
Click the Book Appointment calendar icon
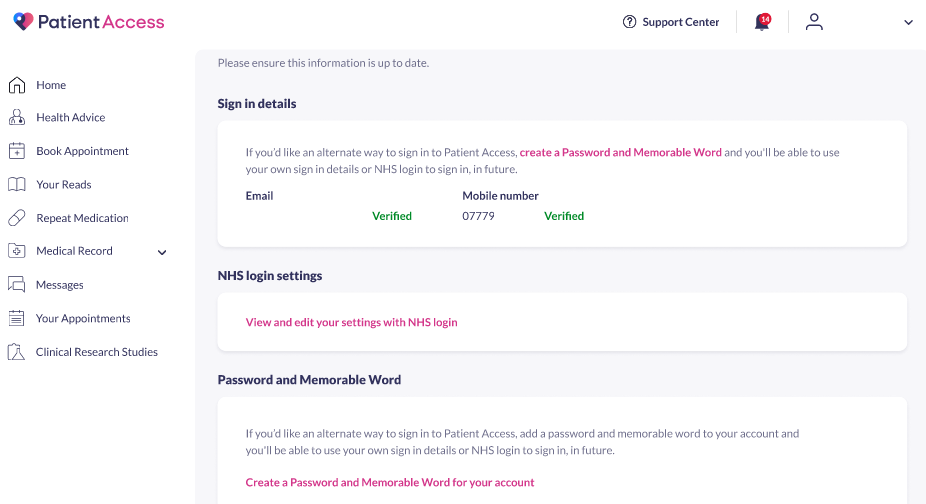(x=16, y=151)
